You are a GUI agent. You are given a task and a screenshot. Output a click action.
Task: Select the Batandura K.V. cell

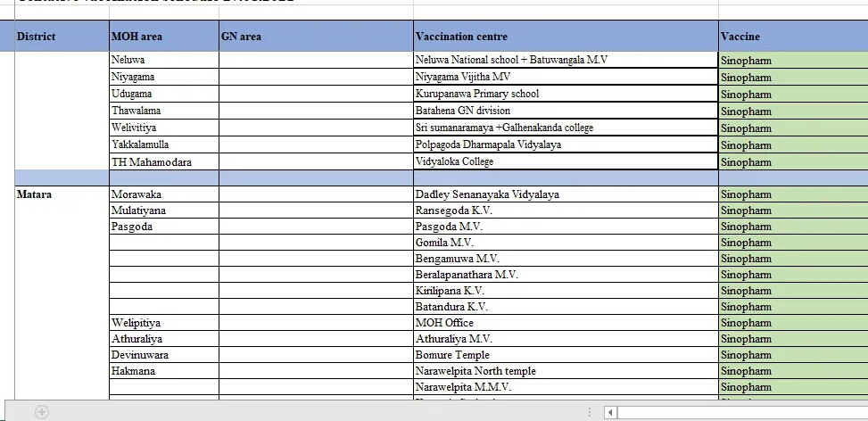(x=566, y=307)
